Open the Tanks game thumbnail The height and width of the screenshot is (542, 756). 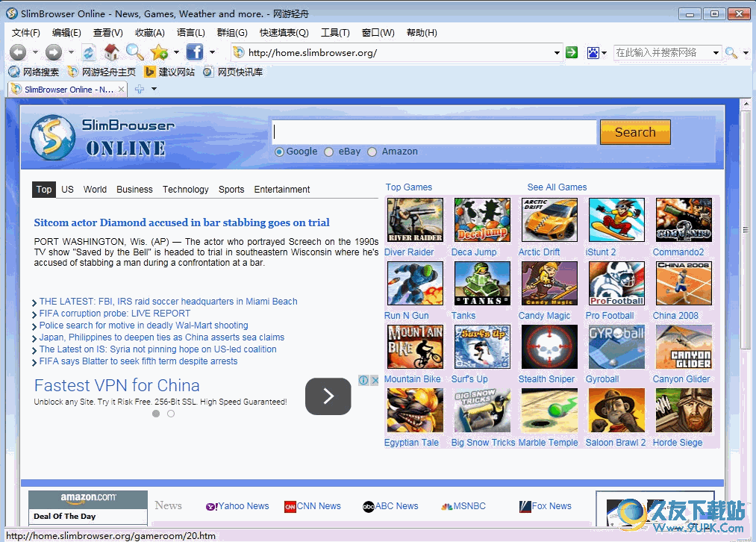point(482,284)
